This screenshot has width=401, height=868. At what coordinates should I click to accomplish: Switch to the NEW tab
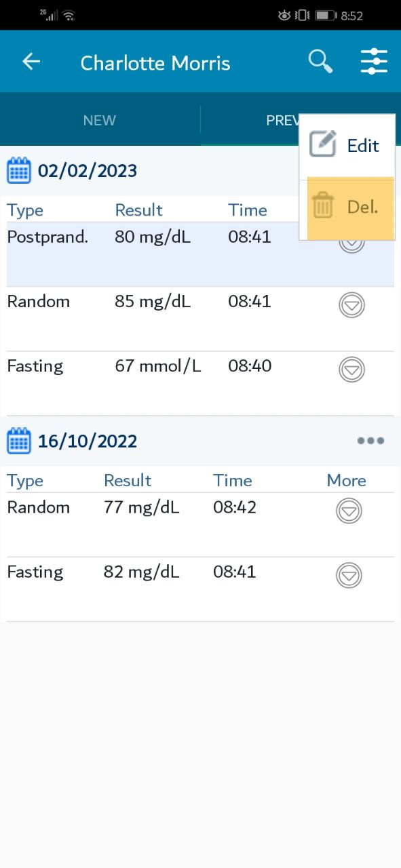coord(100,120)
